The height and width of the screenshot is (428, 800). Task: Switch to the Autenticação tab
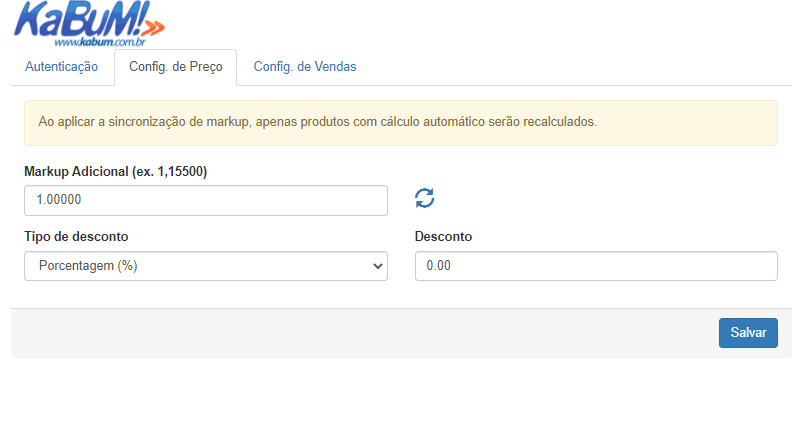(x=62, y=67)
